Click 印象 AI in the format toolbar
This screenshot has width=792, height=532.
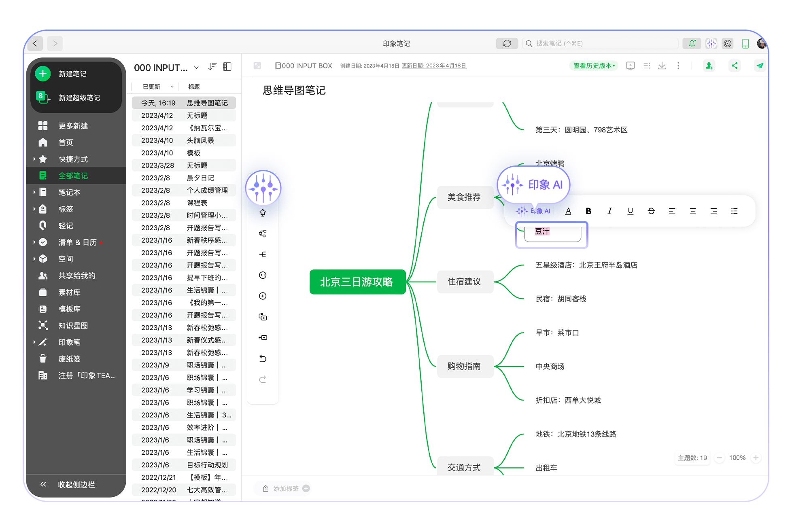pos(533,211)
